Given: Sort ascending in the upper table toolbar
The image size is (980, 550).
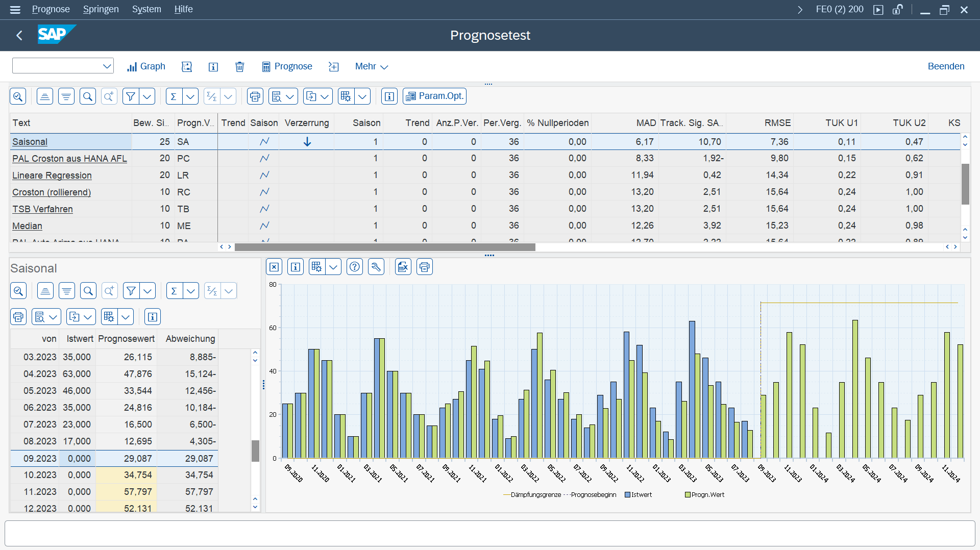Looking at the screenshot, I should point(45,96).
